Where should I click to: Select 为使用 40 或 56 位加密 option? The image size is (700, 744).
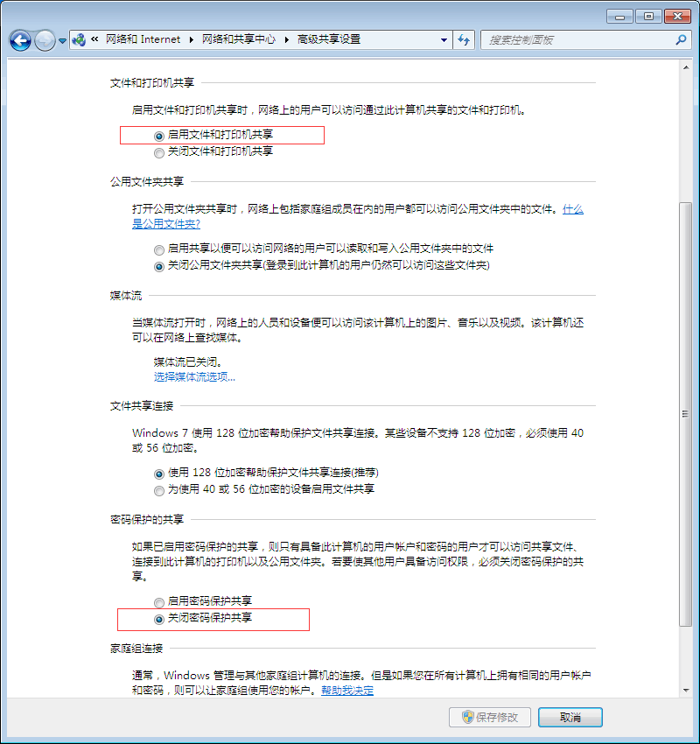(159, 491)
